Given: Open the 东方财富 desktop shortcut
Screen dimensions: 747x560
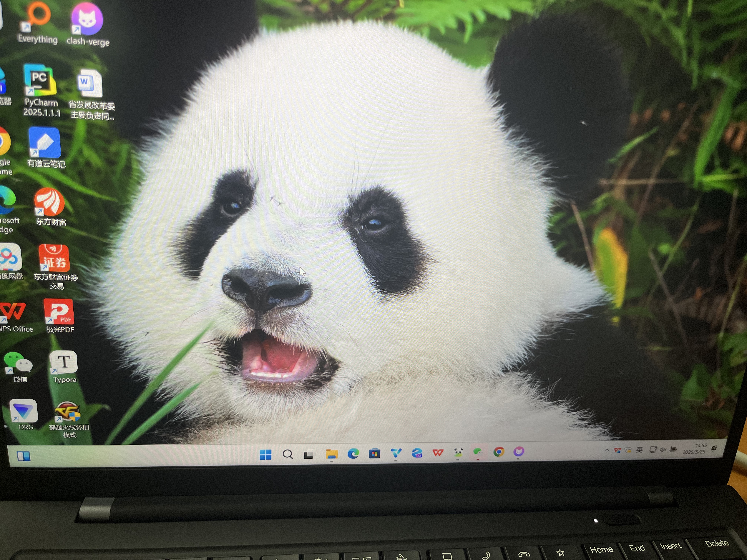Looking at the screenshot, I should click(49, 202).
